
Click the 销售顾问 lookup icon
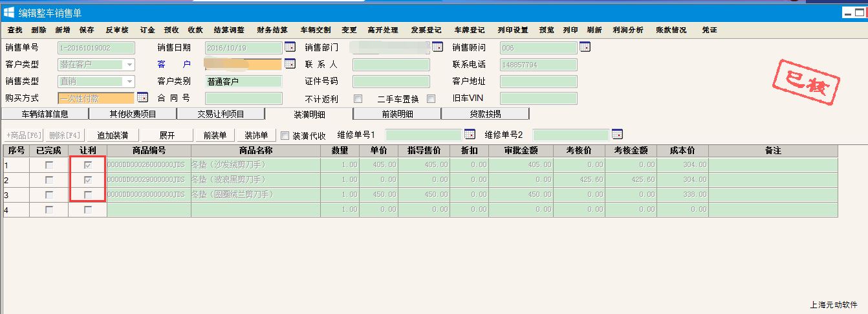click(585, 47)
